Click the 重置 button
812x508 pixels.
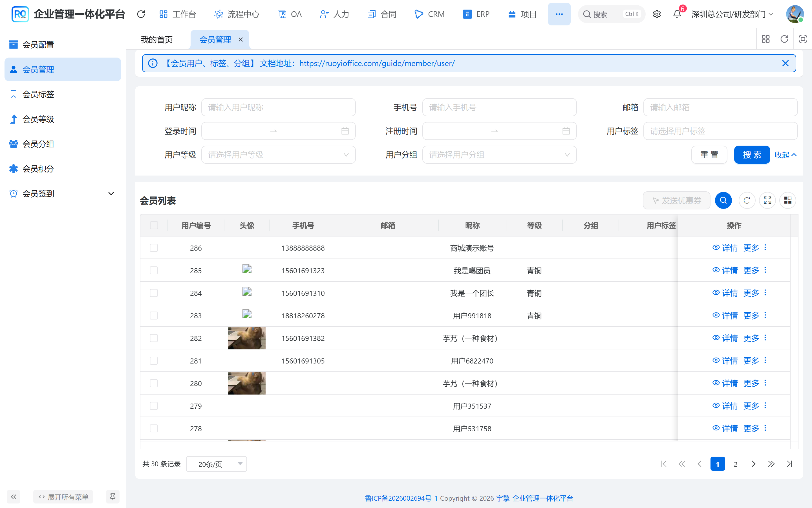(x=709, y=155)
